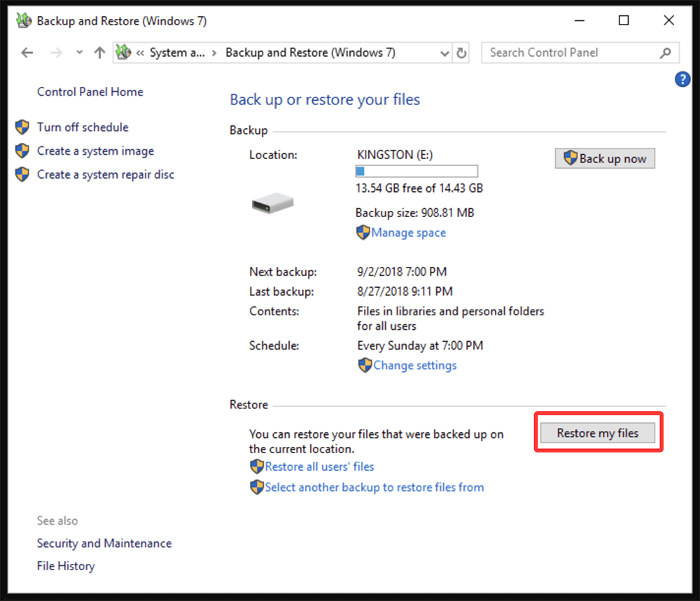Navigate back using the back arrow
This screenshot has width=700, height=601.
[27, 53]
